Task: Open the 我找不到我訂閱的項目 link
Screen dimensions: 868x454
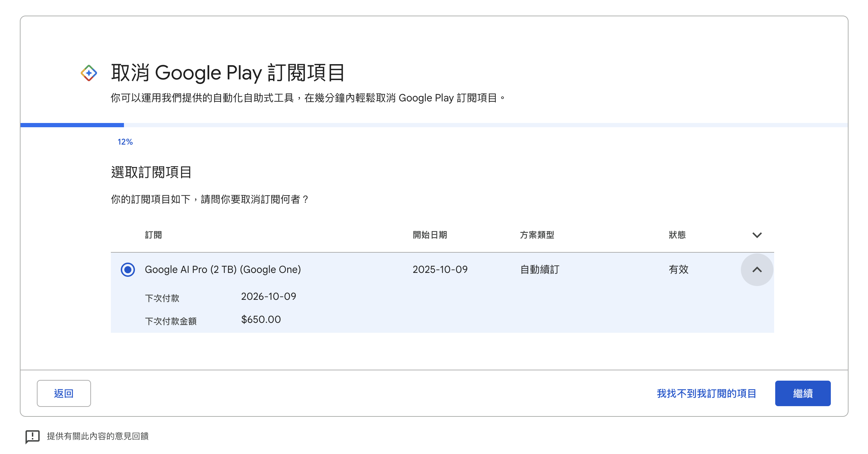Action: point(707,393)
